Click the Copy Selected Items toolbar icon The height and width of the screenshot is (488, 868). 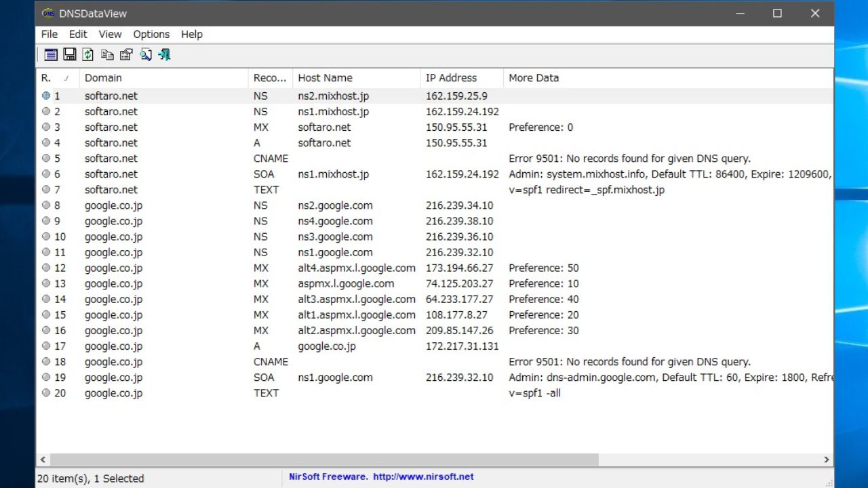tap(107, 55)
